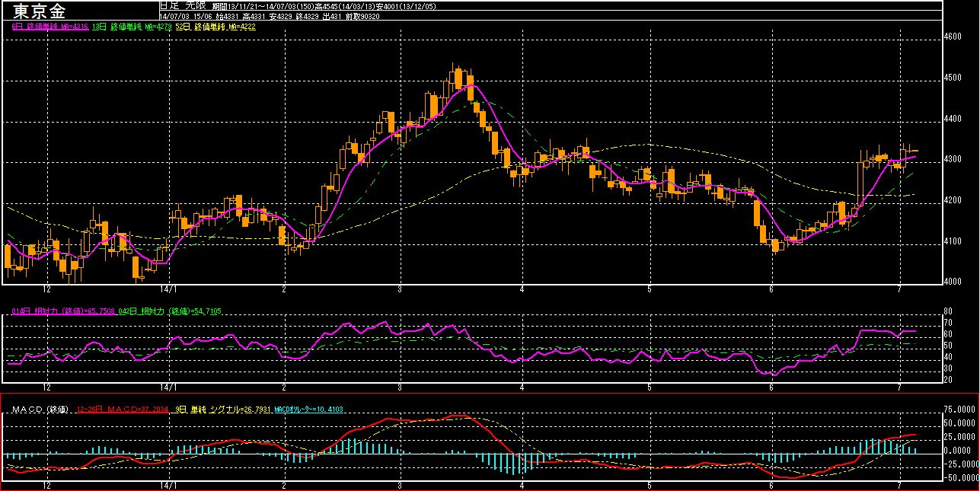Click the 6 month label under RSI panel
The image size is (980, 491).
[x=771, y=387]
